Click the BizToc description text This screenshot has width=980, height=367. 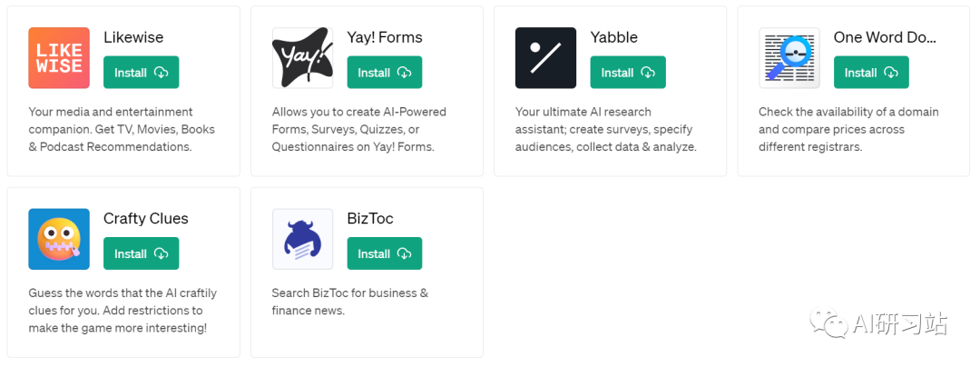tap(350, 302)
